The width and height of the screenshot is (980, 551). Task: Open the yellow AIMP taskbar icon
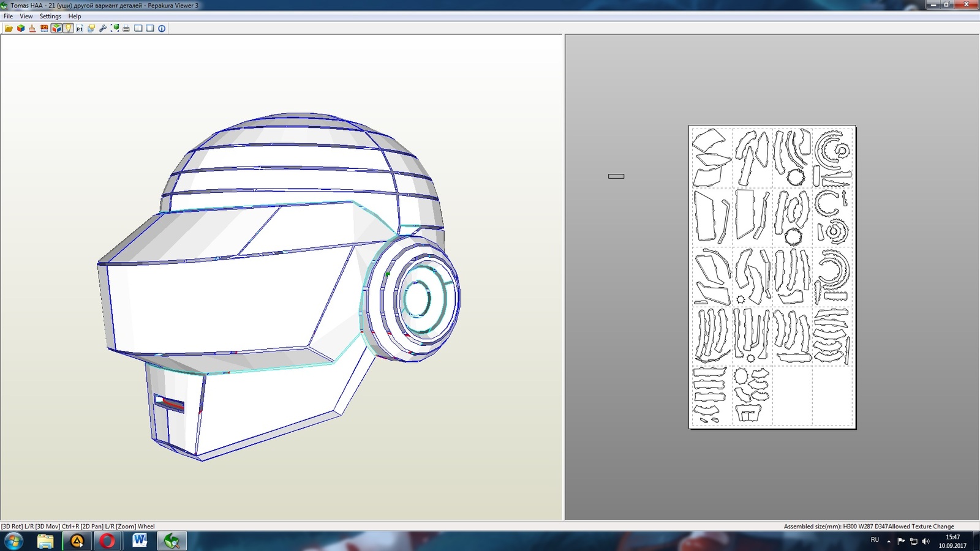[77, 541]
